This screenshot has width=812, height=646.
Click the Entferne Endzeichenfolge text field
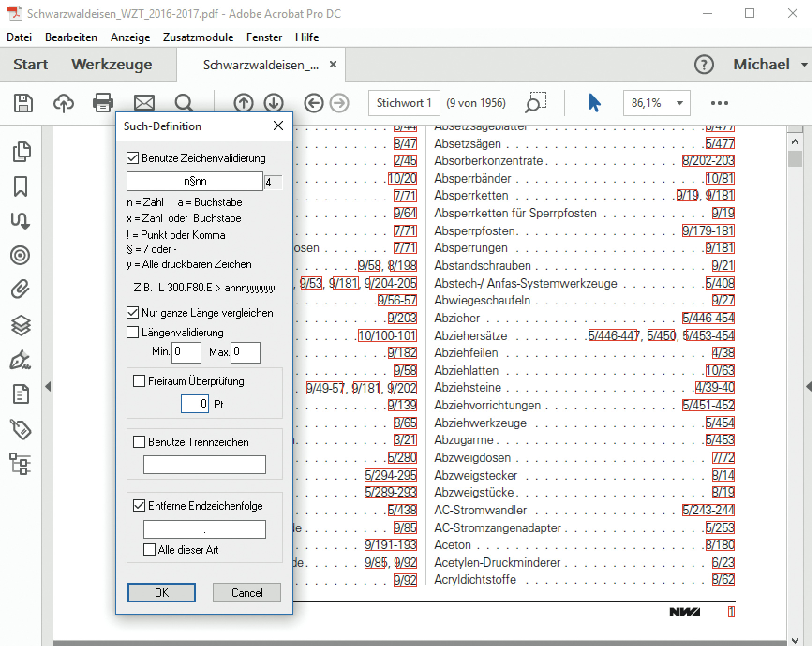(x=204, y=529)
